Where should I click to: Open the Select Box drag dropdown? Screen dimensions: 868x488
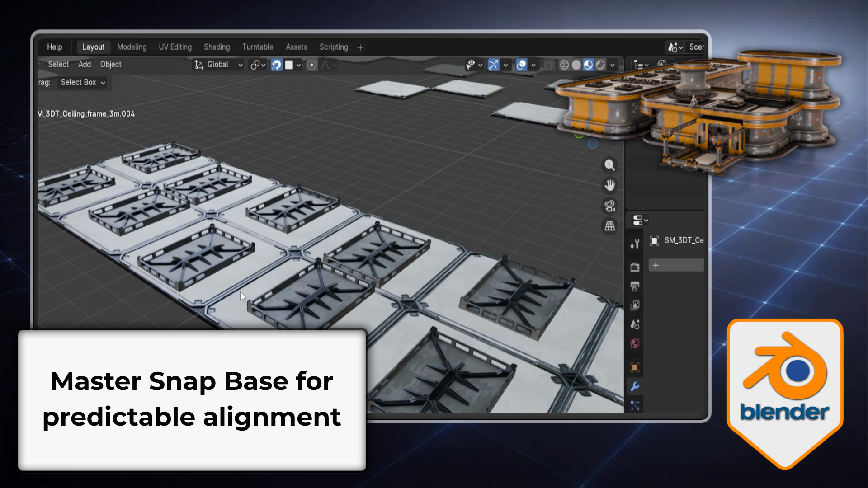(x=83, y=82)
